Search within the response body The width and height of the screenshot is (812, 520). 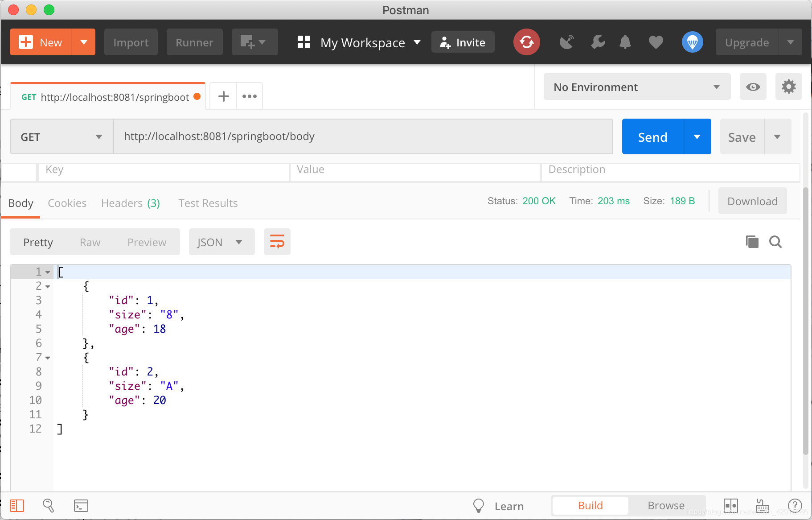tap(775, 242)
